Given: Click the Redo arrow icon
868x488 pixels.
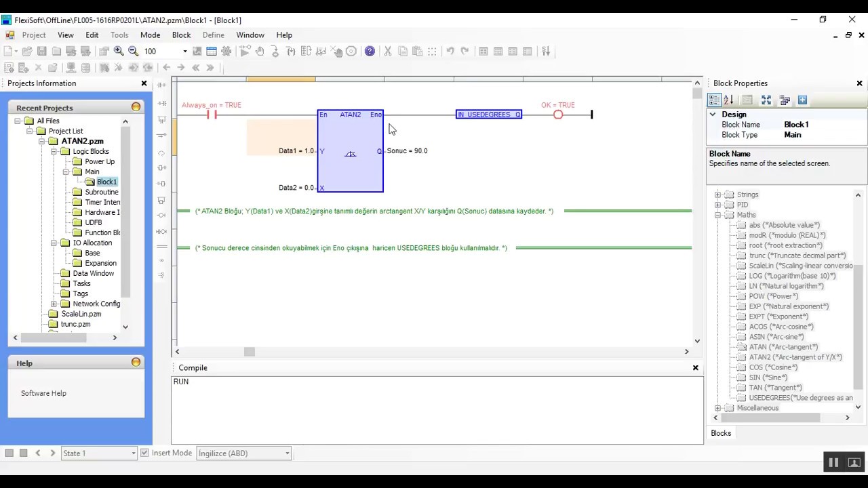Looking at the screenshot, I should tap(465, 52).
